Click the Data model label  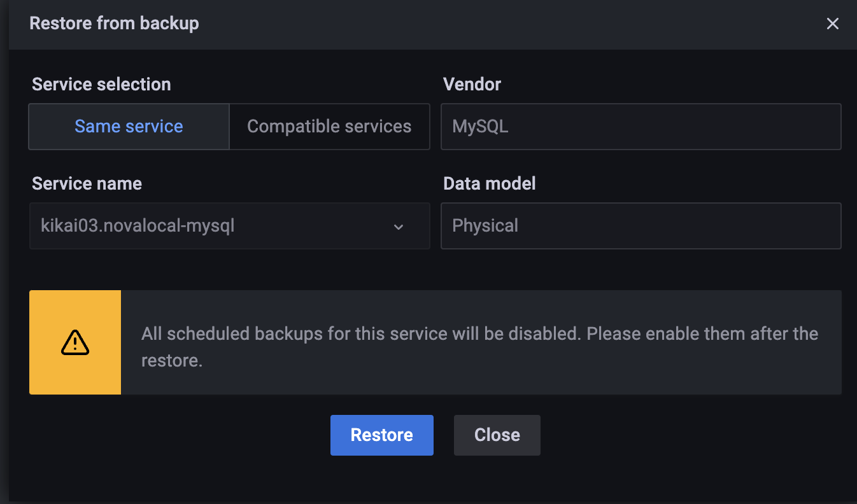point(489,183)
